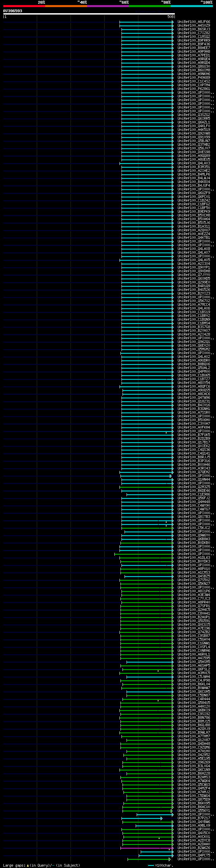
Task: Open the UniRef100_Q875D9 entry
Action: [194, 800]
